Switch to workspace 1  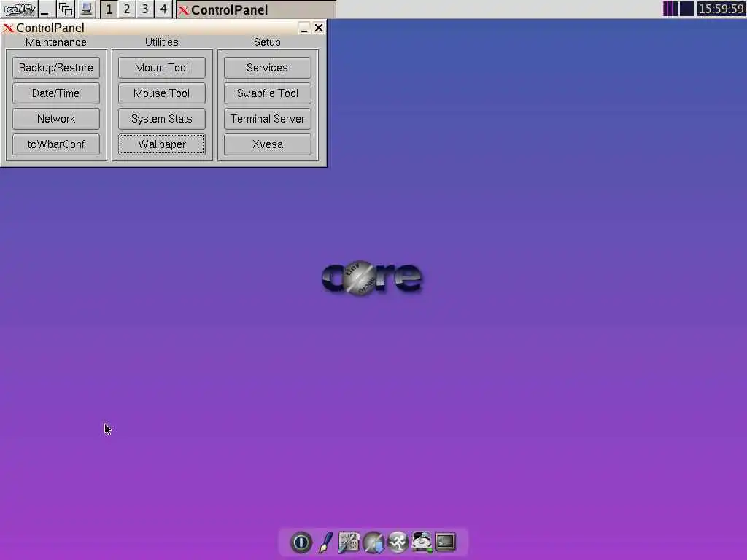pos(109,9)
